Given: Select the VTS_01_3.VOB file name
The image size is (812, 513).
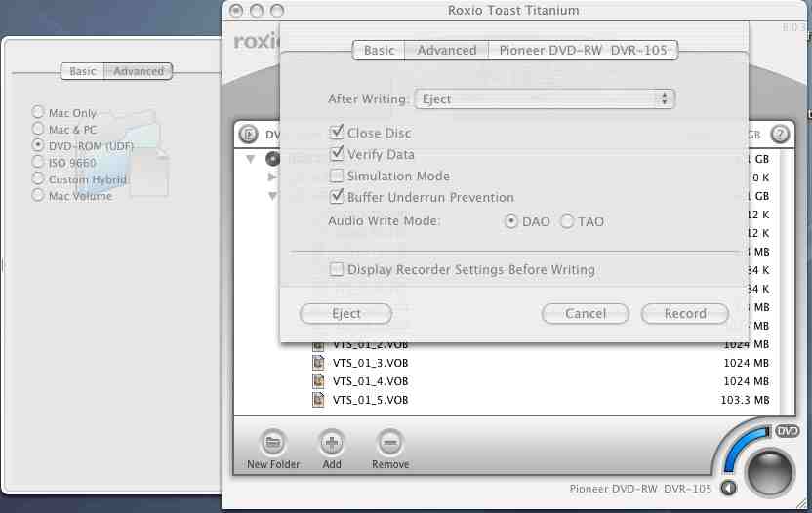Looking at the screenshot, I should (370, 363).
